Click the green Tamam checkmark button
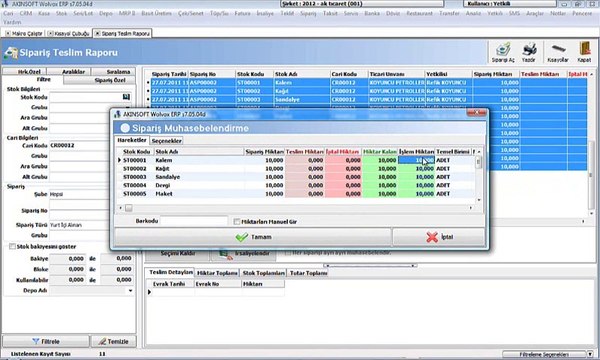This screenshot has width=600, height=360. pyautogui.click(x=253, y=237)
